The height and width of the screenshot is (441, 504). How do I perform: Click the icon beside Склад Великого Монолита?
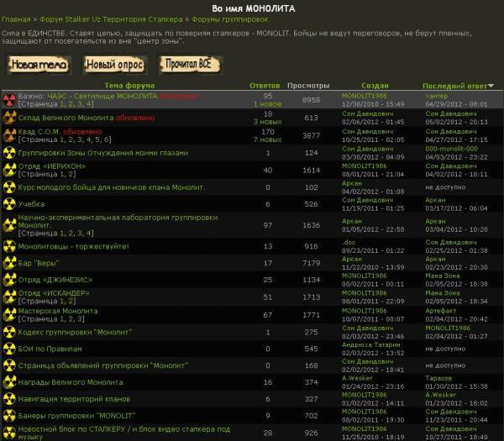[9, 118]
